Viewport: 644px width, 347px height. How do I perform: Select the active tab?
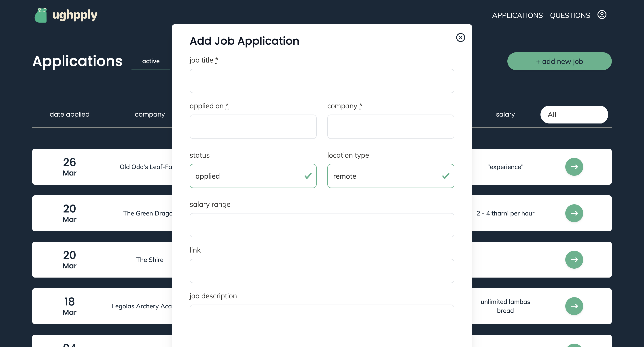coord(151,61)
